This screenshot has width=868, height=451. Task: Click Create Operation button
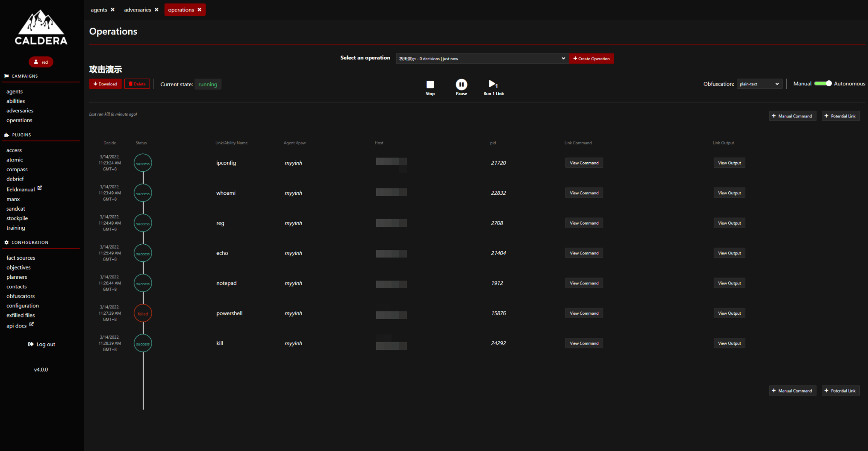click(591, 59)
